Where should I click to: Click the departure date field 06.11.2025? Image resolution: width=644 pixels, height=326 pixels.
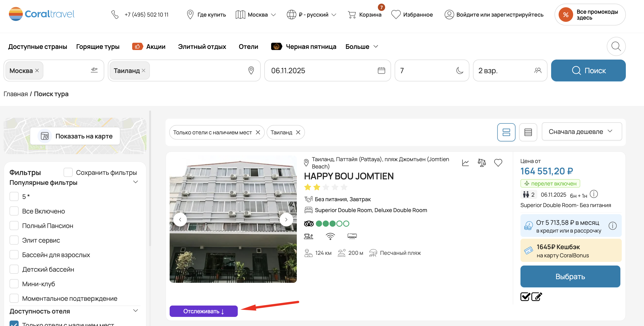click(327, 70)
